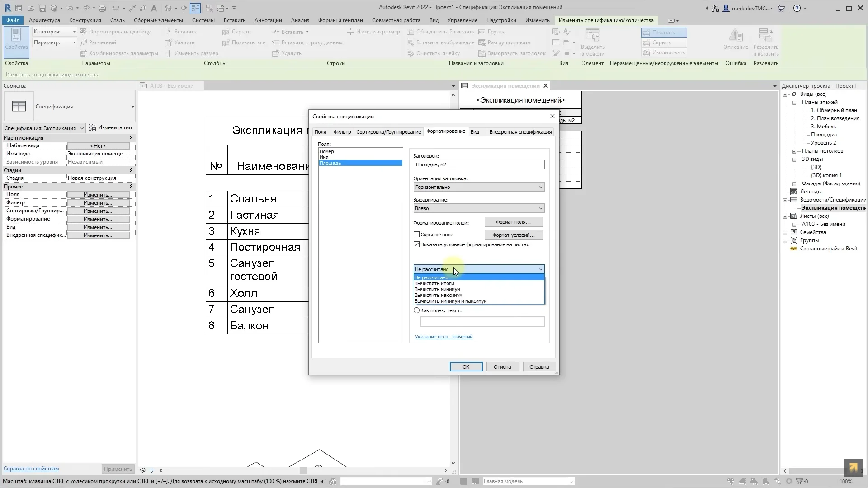Click the Undo arrow icon
Image resolution: width=868 pixels, height=488 pixels.
(x=69, y=8)
